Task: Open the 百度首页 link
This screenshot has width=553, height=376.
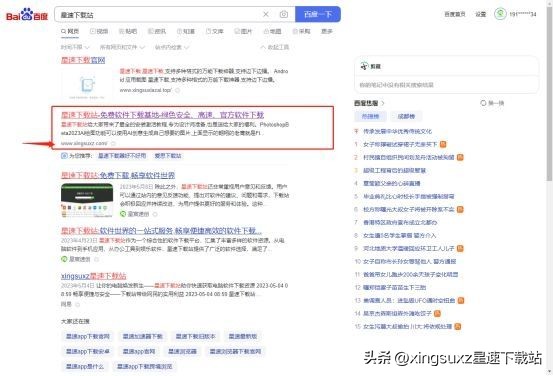Action: (x=455, y=14)
